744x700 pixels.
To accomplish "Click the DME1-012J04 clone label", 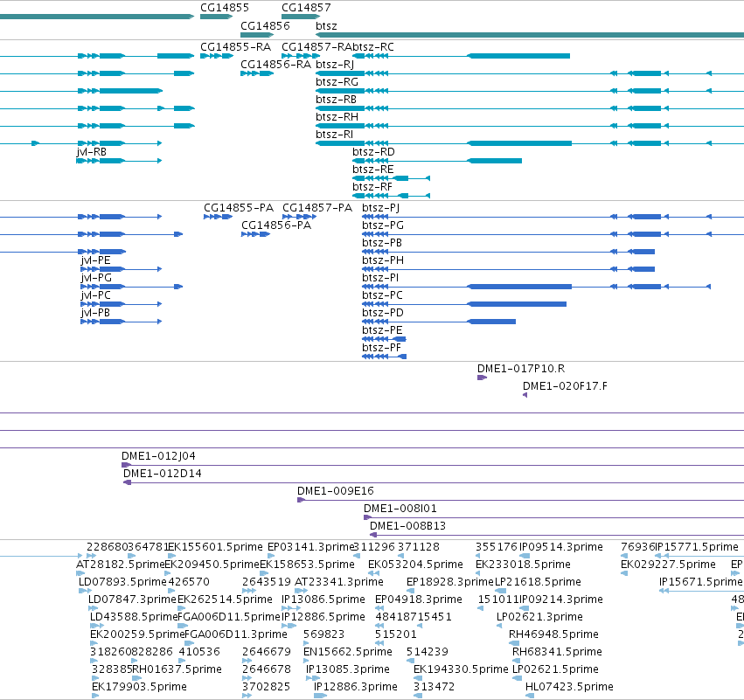I will click(x=158, y=456).
